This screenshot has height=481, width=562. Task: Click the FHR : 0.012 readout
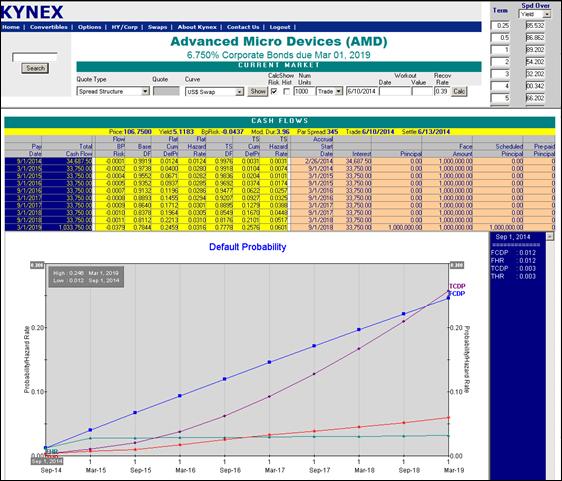point(513,261)
